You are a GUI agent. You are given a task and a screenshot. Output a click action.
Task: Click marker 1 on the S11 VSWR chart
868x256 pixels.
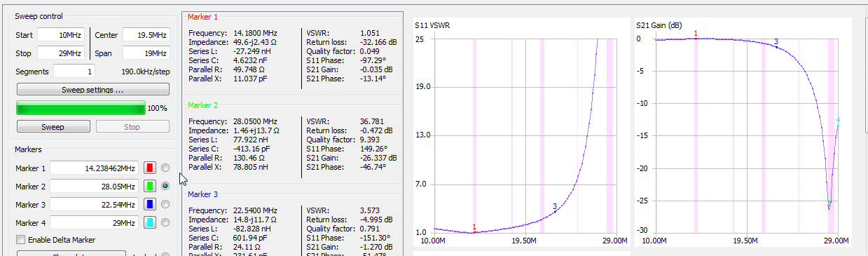(474, 227)
